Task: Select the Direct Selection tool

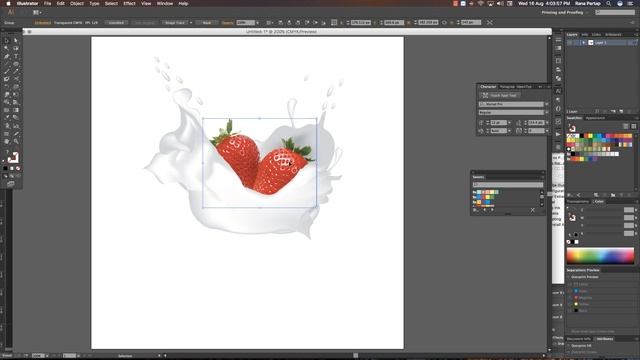Action: (16, 40)
